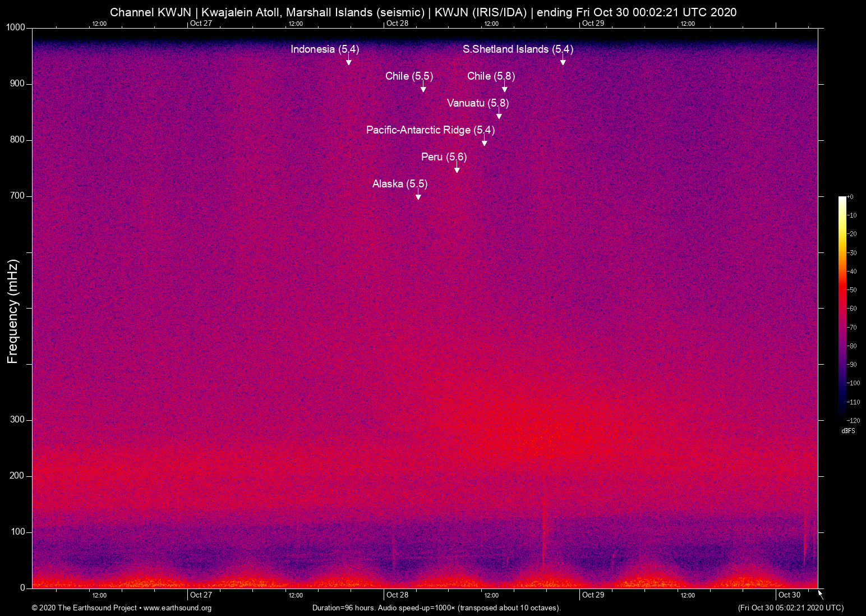Click the Oct 29 label on top axis

(x=593, y=23)
